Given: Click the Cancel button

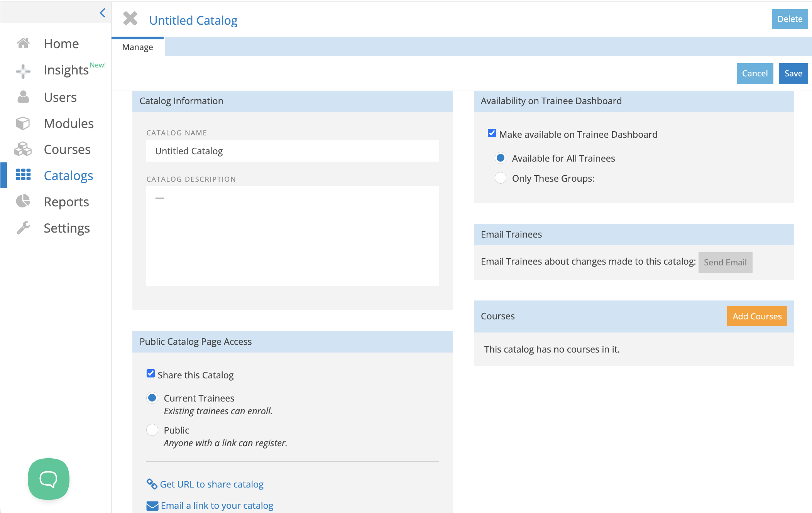Looking at the screenshot, I should tap(754, 73).
